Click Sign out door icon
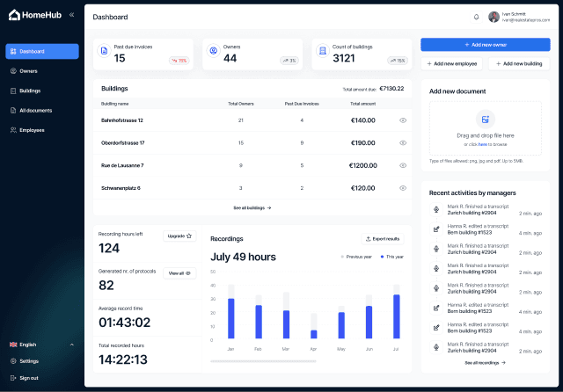This screenshot has width=563, height=392. tap(13, 378)
